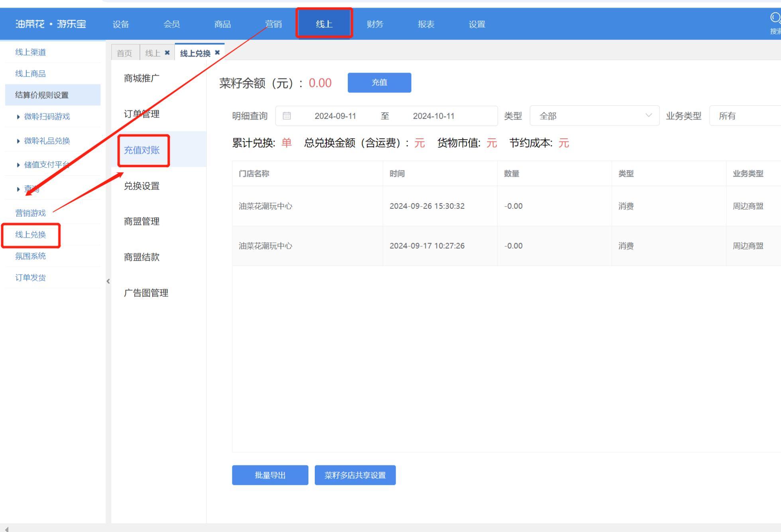This screenshot has width=781, height=532.
Task: Click 油菜花潮玩中心 in the 09-26 row
Action: (x=265, y=206)
